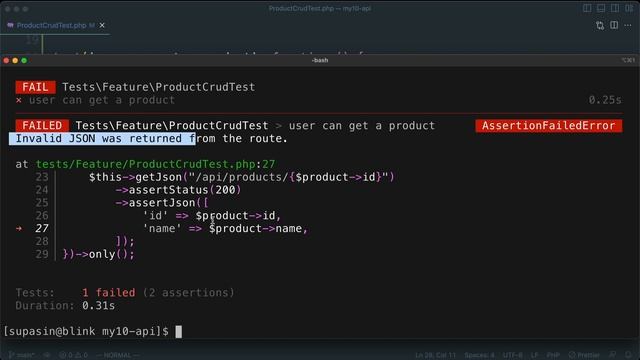Click NORMAL vim mode indicator in status bar
The width and height of the screenshot is (640, 360).
[x=118, y=355]
